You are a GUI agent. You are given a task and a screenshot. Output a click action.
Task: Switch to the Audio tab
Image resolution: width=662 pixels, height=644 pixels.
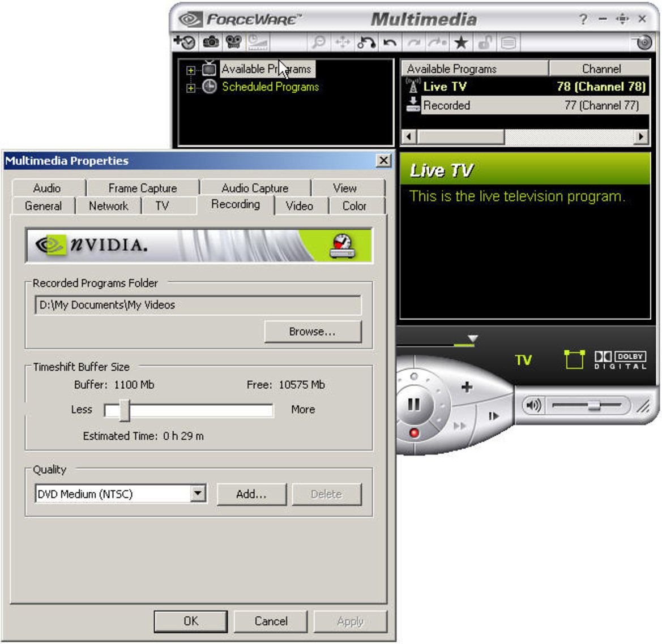click(47, 188)
